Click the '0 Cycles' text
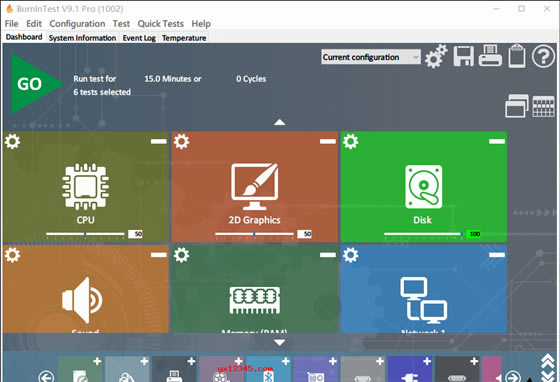 pos(251,79)
